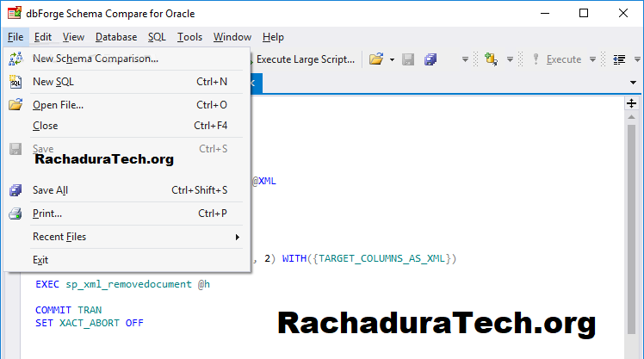
Task: Open the View menu
Action: point(73,37)
